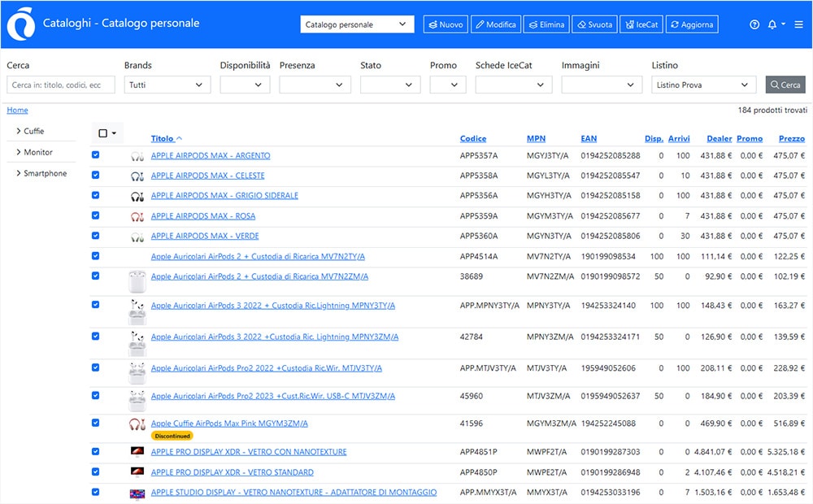This screenshot has height=504, width=813.
Task: Open the IceCat toolbar function
Action: pos(641,24)
